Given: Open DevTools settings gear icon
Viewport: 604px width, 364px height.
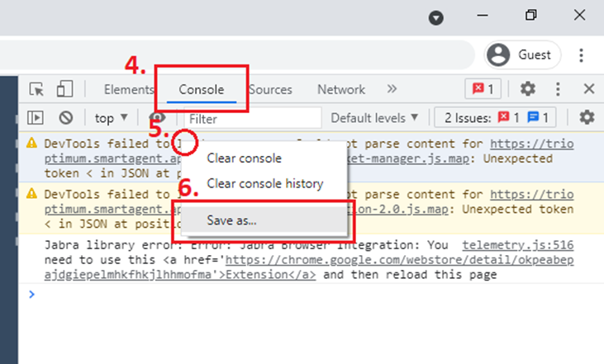Looking at the screenshot, I should [x=527, y=89].
